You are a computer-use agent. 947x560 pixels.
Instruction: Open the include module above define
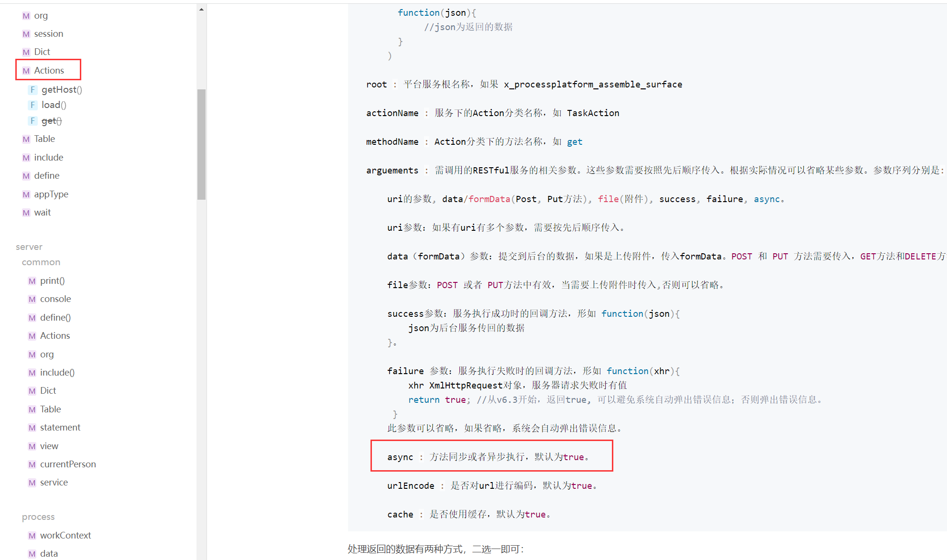tap(48, 157)
